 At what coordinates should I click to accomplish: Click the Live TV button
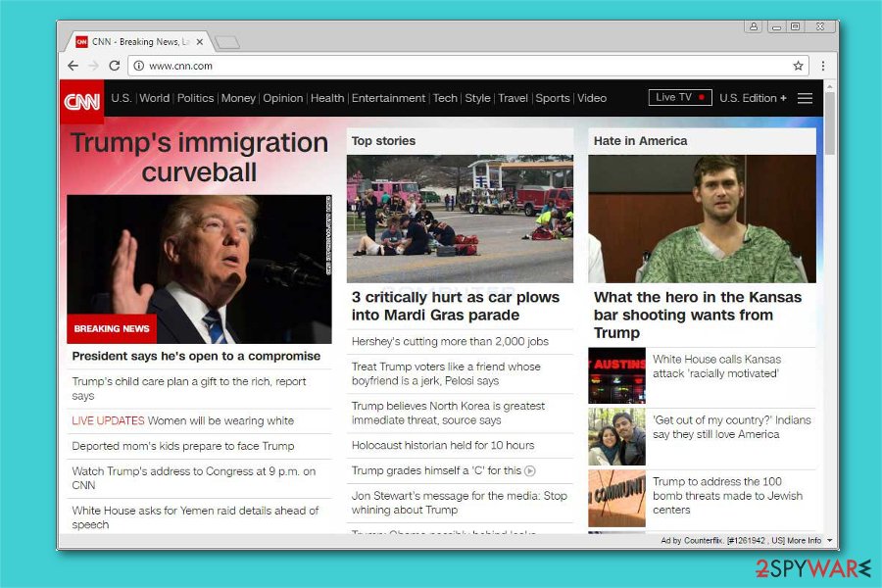tap(679, 97)
